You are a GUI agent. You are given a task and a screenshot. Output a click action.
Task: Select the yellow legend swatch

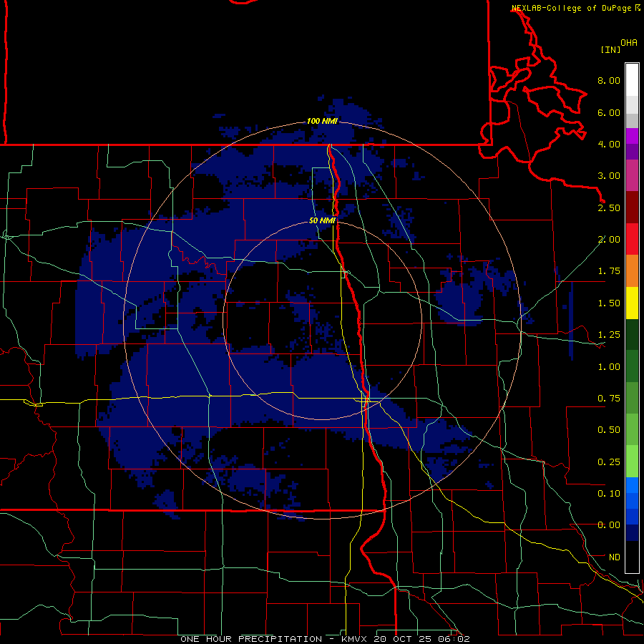pos(632,303)
